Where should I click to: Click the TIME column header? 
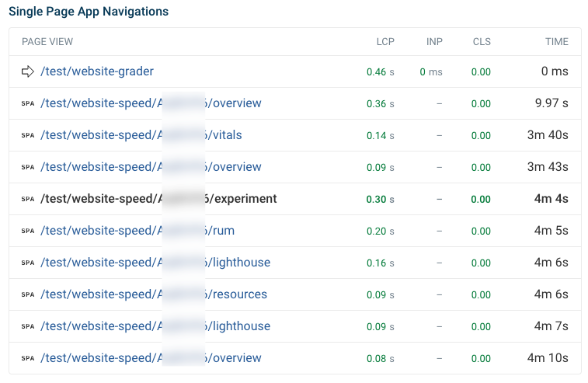[557, 42]
